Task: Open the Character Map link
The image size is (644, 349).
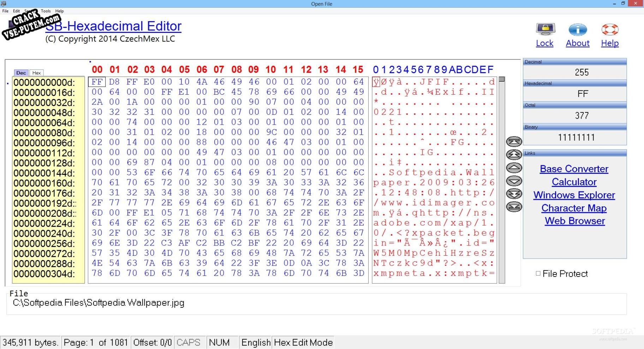Action: [x=574, y=208]
